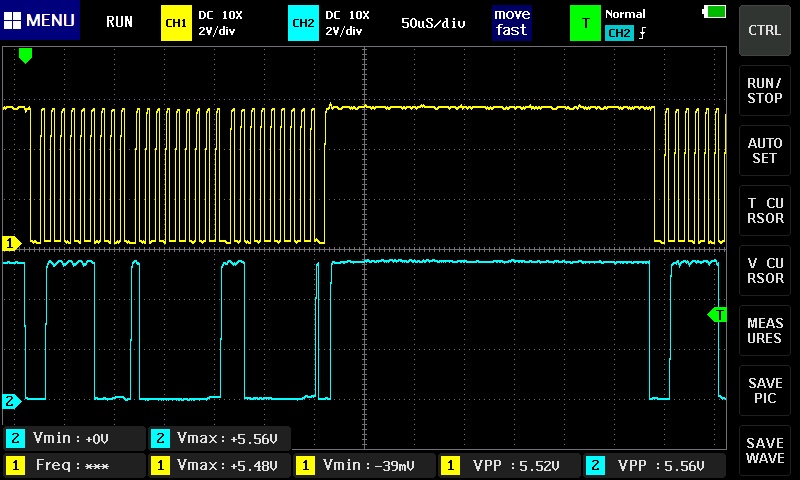Activate AUTO SET

tap(764, 150)
